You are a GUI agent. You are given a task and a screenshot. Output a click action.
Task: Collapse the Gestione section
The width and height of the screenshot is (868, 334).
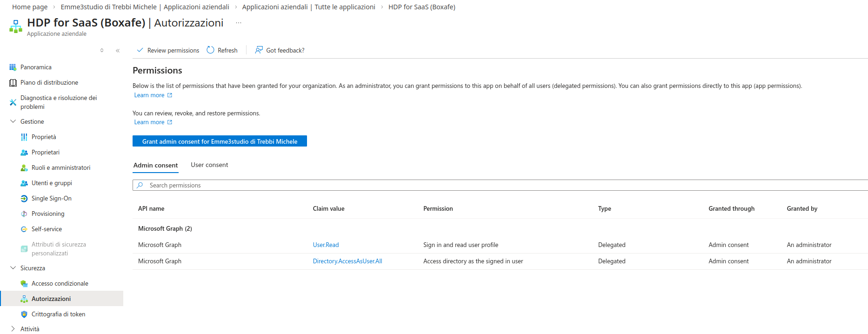[x=13, y=121]
